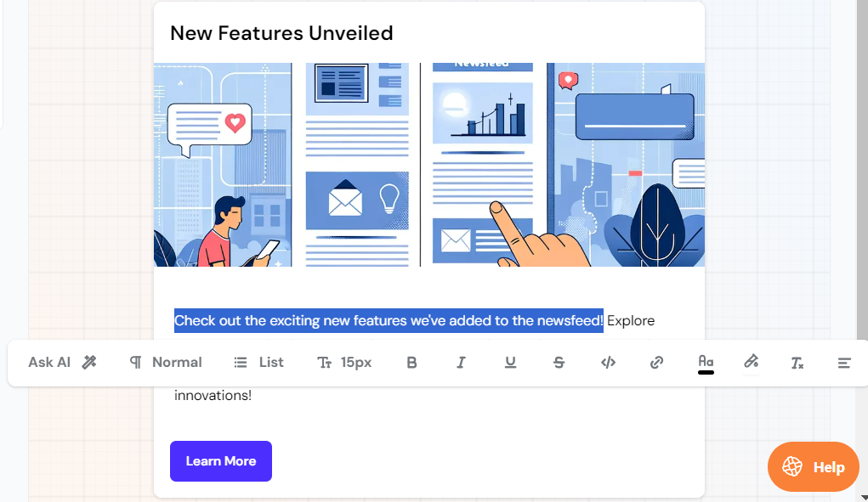
Task: Click the page vertical scrollbar
Action: tap(862, 212)
